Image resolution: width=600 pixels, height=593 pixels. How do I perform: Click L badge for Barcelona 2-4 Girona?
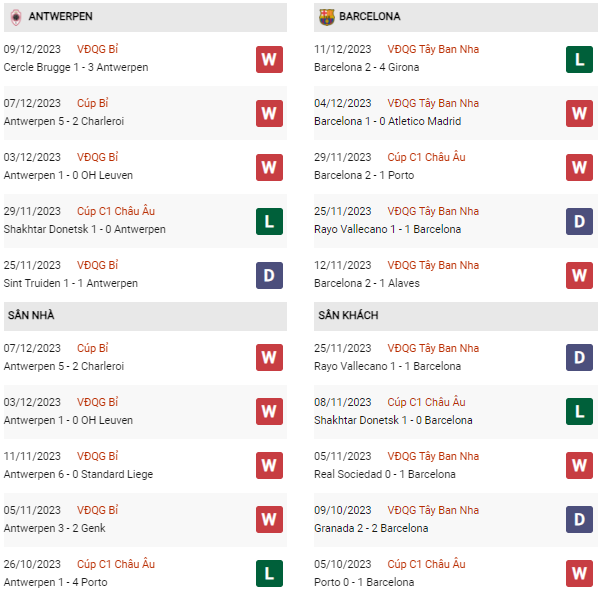pyautogui.click(x=579, y=59)
